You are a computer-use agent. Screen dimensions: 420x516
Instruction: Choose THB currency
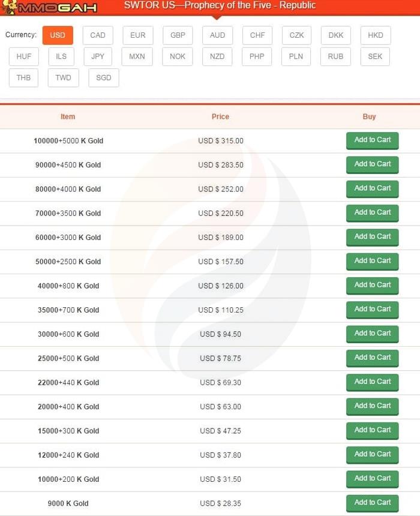point(24,78)
